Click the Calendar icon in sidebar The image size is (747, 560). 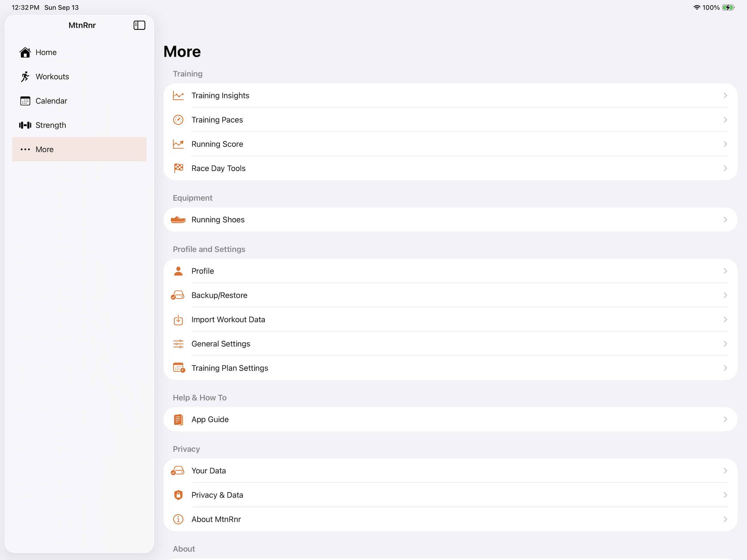click(25, 101)
